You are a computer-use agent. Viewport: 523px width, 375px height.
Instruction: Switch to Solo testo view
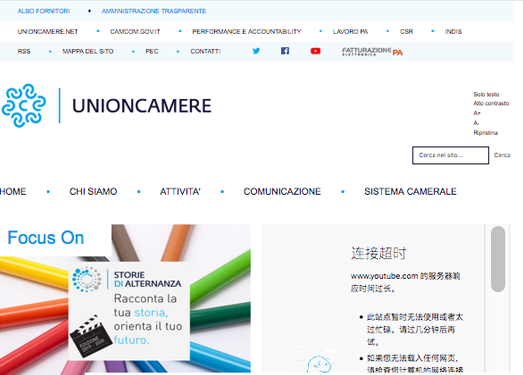486,94
